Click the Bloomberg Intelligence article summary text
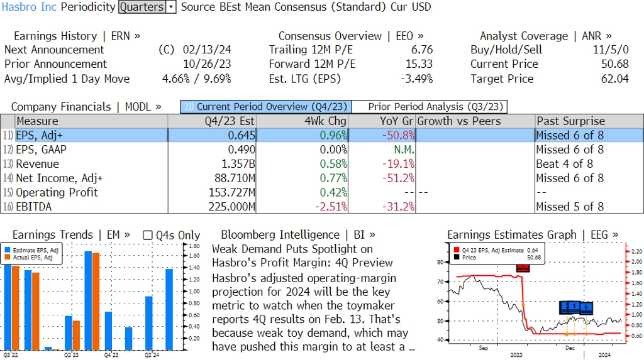The width and height of the screenshot is (644, 360). [x=313, y=312]
